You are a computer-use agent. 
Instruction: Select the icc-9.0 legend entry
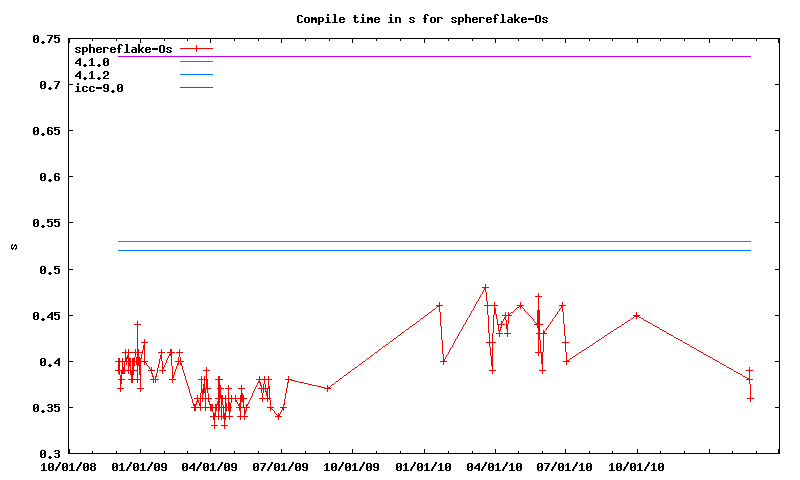point(99,88)
